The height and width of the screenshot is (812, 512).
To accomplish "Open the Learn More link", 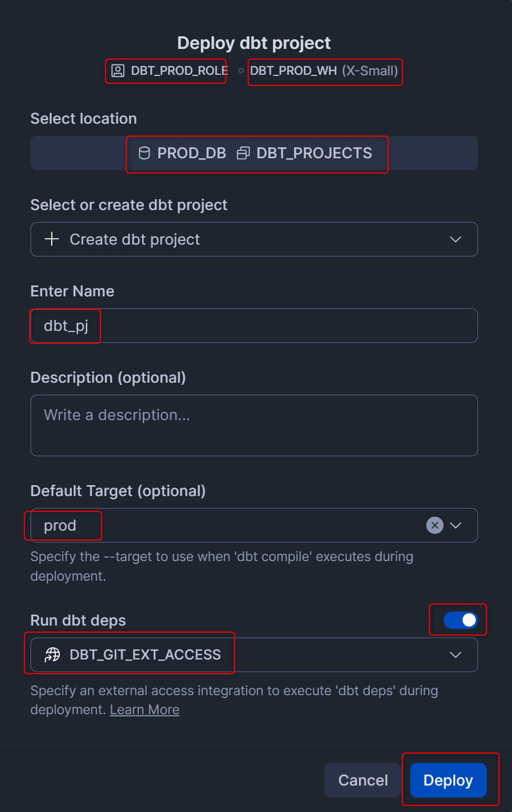I will [x=144, y=710].
